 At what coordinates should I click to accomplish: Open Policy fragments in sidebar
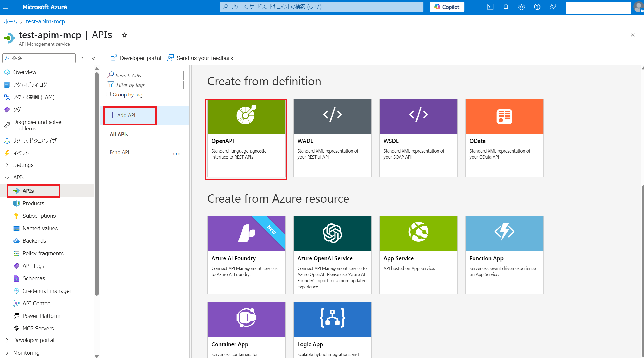(x=43, y=253)
